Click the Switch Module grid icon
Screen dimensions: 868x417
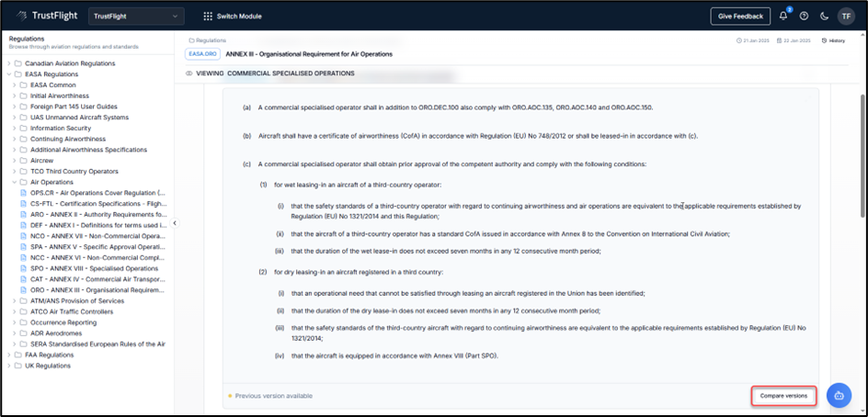coord(208,16)
